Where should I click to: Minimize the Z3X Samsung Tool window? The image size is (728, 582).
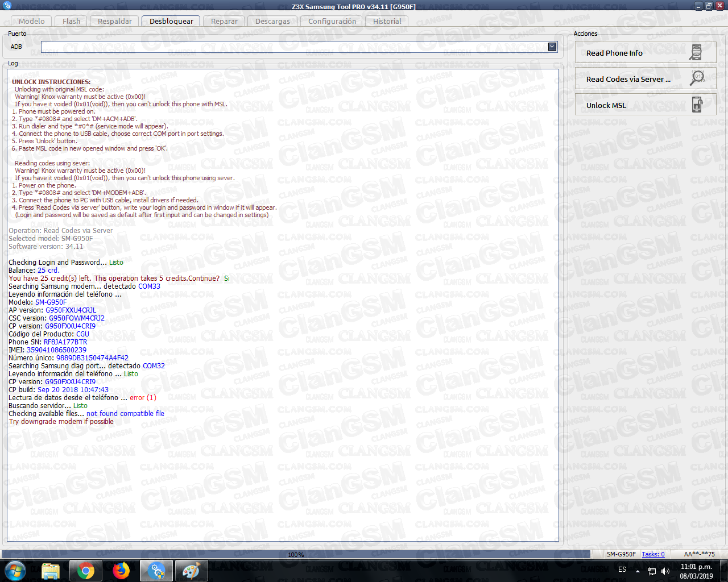[x=698, y=6]
